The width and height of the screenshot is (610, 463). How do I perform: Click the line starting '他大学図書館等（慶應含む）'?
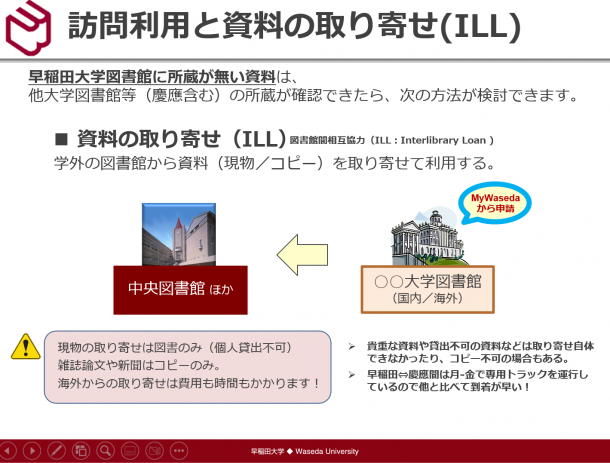tap(303, 95)
